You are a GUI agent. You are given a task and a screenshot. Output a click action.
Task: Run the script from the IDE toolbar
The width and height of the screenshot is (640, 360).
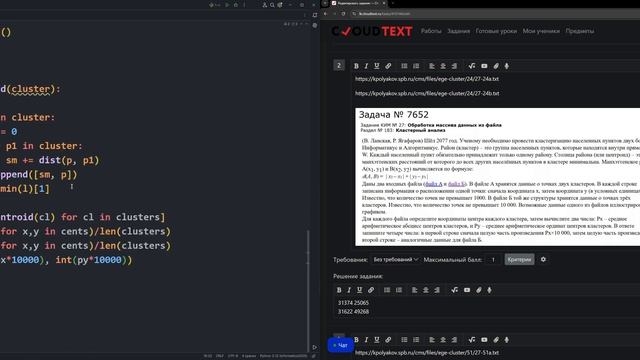coord(227,5)
